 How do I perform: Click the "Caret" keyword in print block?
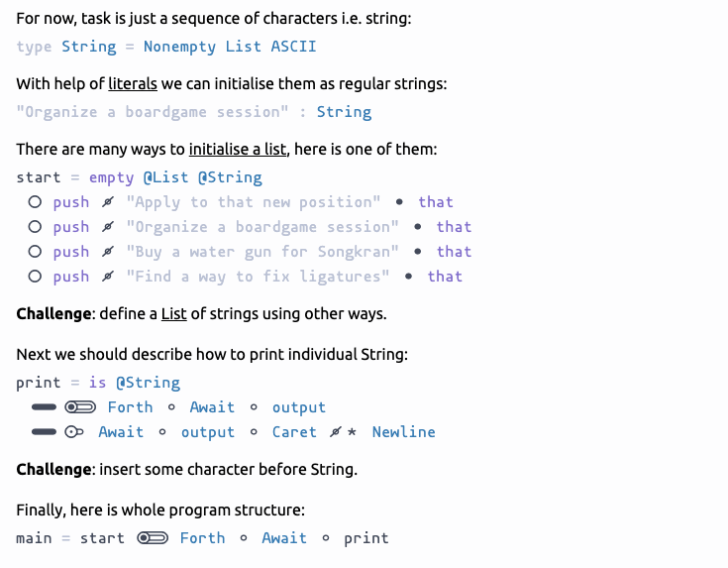click(294, 432)
